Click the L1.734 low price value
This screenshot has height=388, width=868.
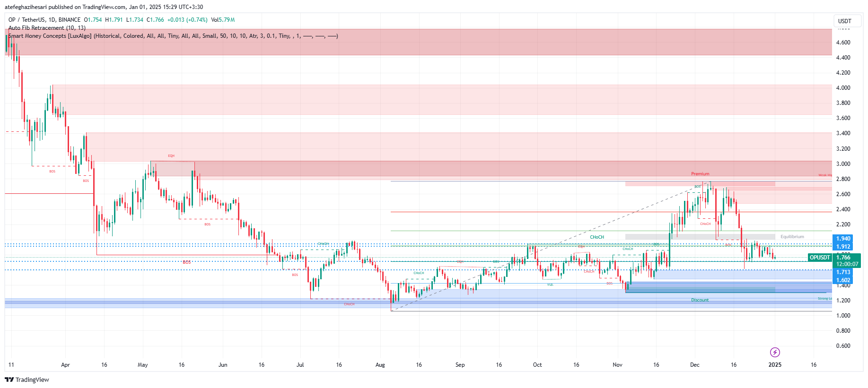click(134, 20)
